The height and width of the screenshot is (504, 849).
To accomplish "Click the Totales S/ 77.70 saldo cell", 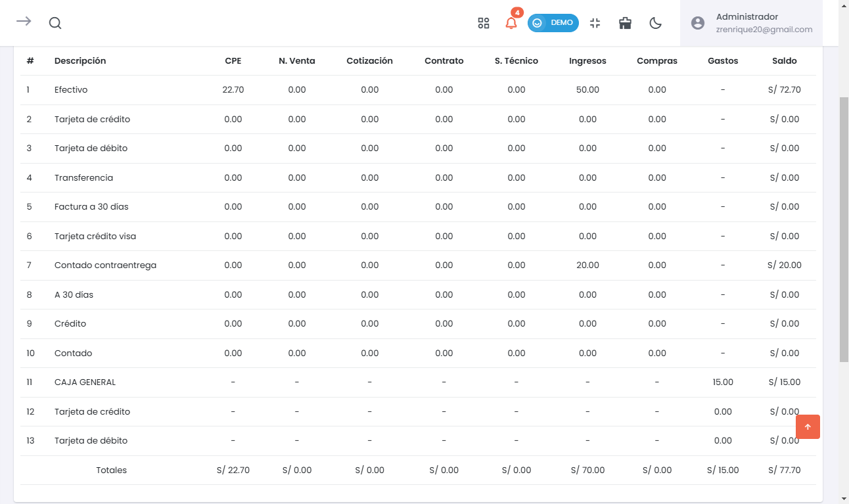I will (784, 470).
